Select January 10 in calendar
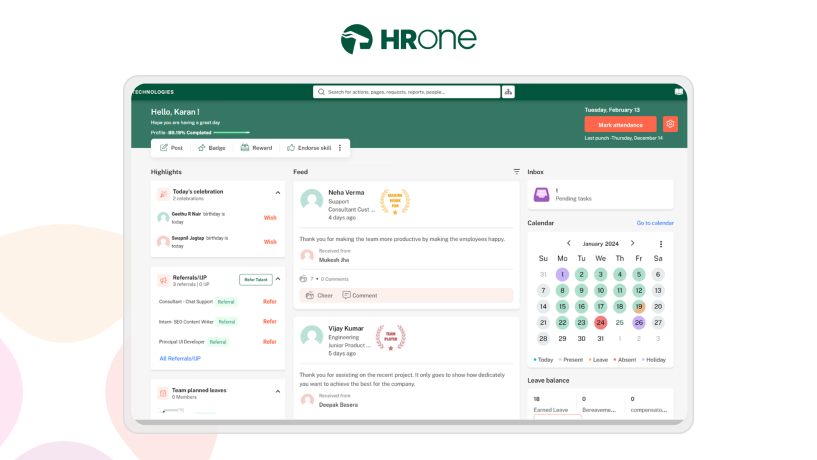817x460 pixels. 600,290
